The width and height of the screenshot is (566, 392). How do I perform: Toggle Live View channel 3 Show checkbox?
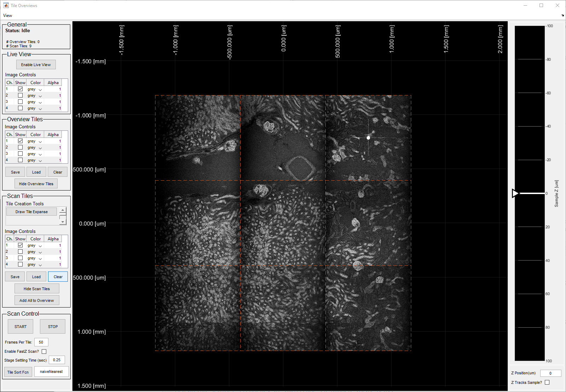(x=20, y=102)
